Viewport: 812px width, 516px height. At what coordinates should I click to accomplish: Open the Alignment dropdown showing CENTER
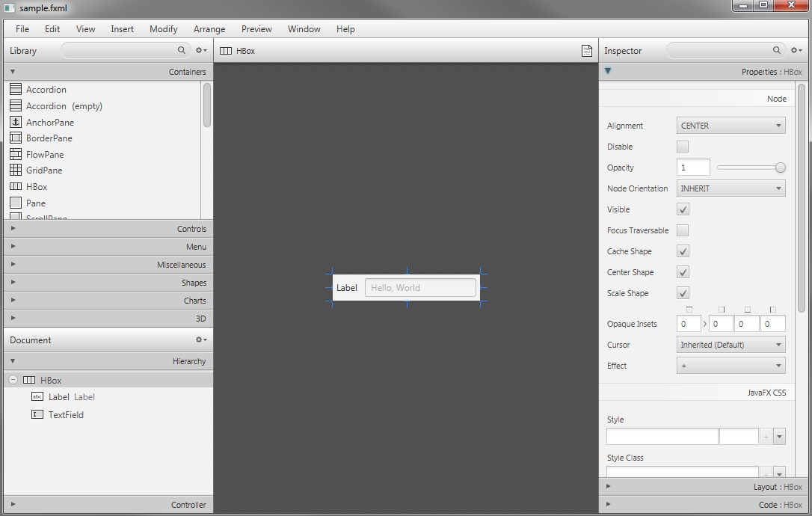point(731,125)
